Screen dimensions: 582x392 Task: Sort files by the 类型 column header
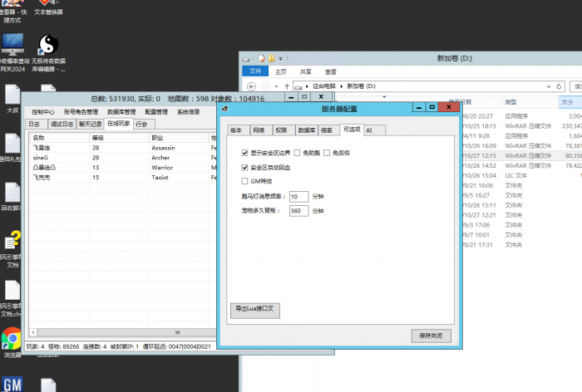click(x=515, y=101)
